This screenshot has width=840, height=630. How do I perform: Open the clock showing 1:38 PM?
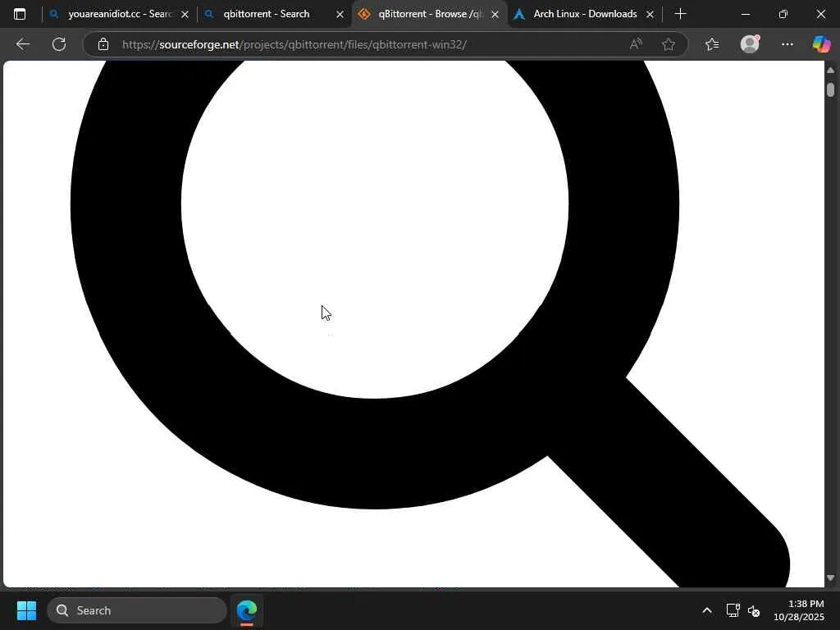point(798,610)
